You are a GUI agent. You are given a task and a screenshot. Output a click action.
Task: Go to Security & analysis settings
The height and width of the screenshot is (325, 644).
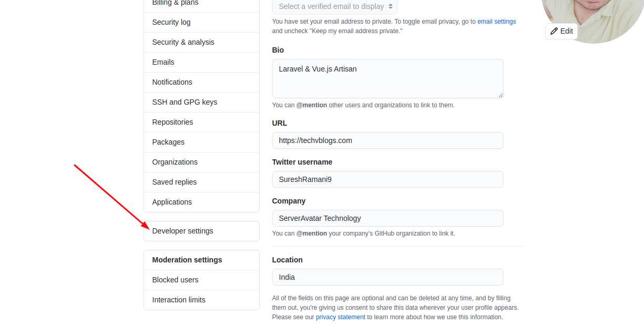pos(201,42)
